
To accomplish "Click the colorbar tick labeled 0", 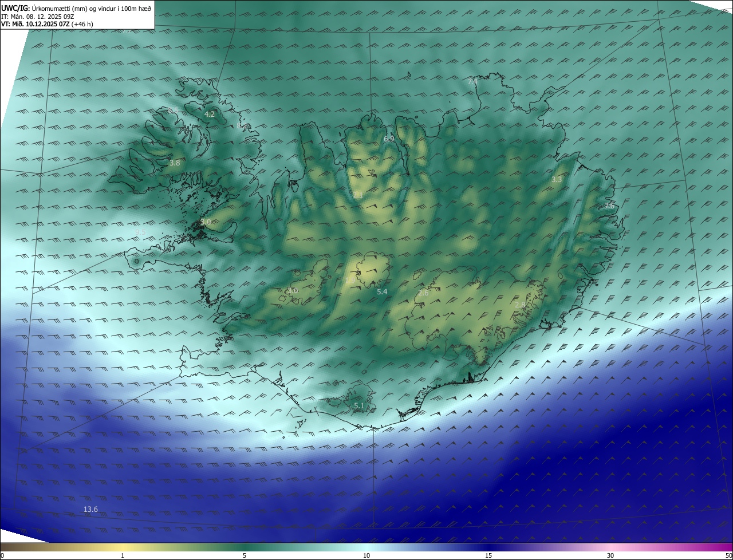I will [x=2, y=555].
